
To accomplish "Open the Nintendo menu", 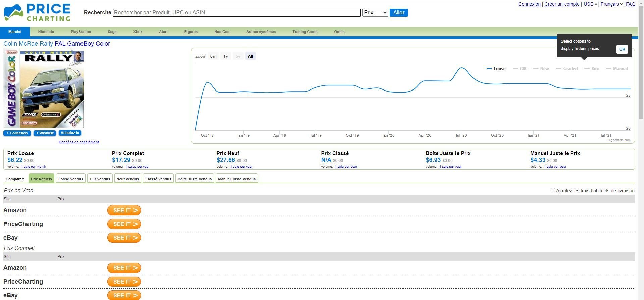I will click(46, 32).
